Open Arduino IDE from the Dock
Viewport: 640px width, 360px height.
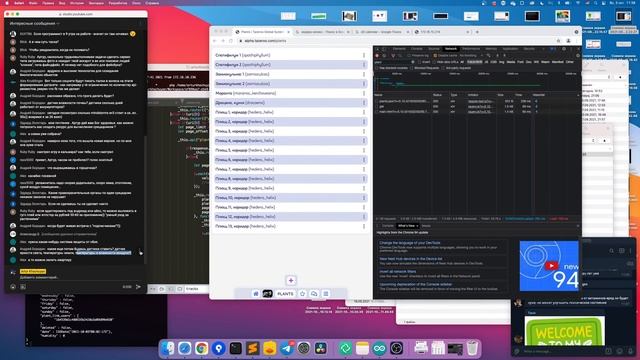pyautogui.click(x=379, y=348)
